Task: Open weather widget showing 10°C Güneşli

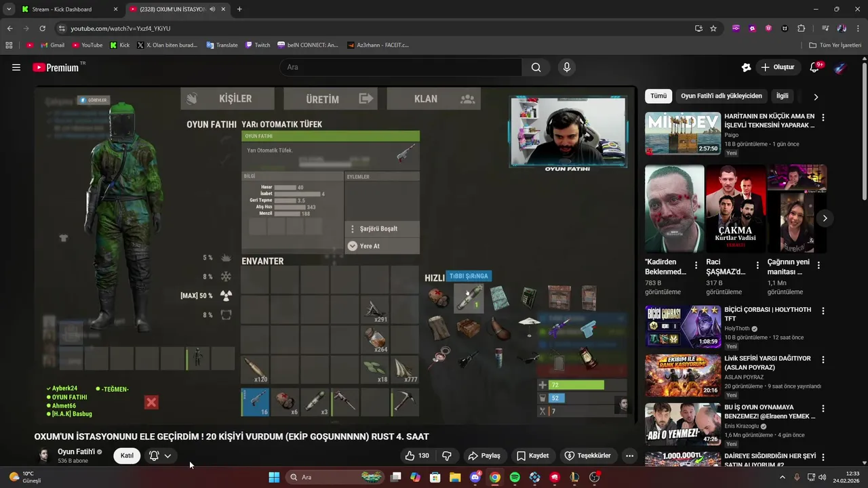Action: [x=25, y=477]
